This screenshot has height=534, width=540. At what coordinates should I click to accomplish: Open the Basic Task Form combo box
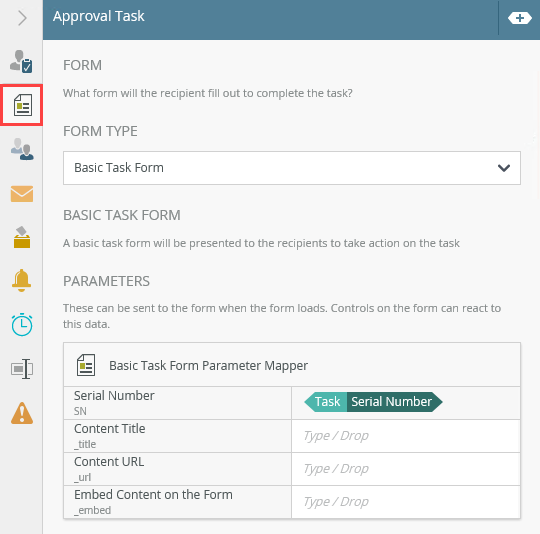coord(292,168)
